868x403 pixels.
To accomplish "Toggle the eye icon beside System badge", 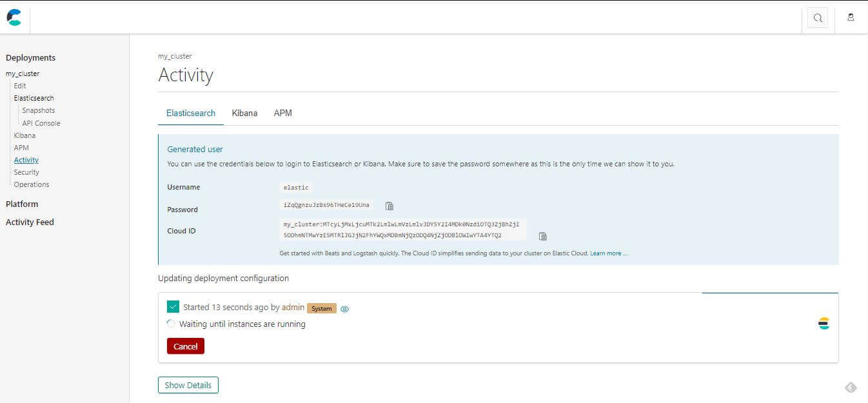I will click(344, 309).
